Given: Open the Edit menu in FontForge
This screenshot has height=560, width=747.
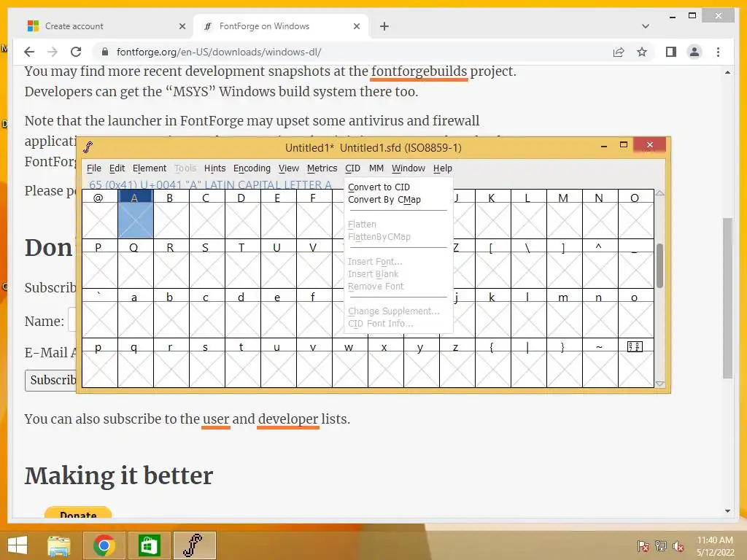Looking at the screenshot, I should pos(117,168).
